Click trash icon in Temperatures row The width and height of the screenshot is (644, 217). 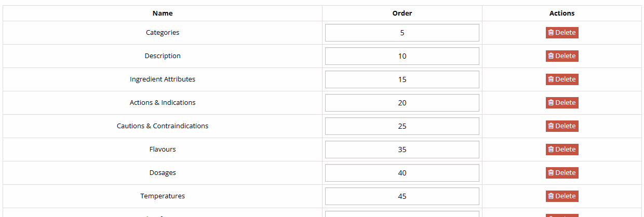(x=551, y=196)
